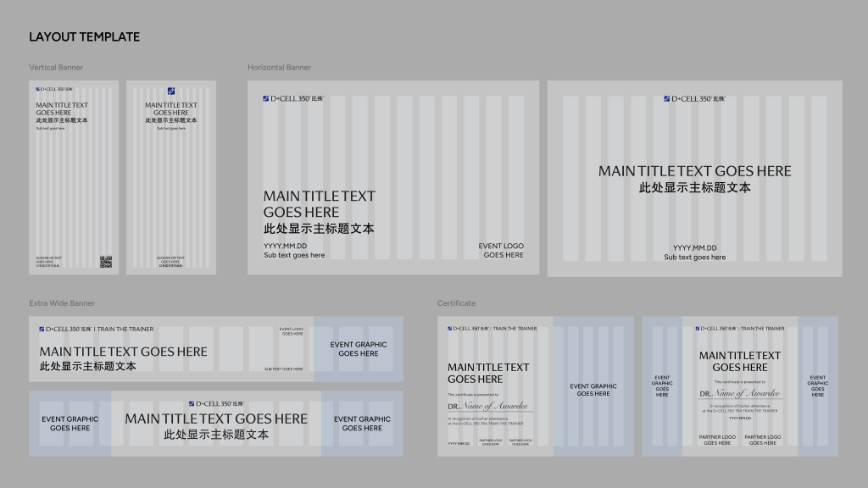Click the blue square logo on second vertical banner
Screen dimensions: 868x488
tap(171, 91)
